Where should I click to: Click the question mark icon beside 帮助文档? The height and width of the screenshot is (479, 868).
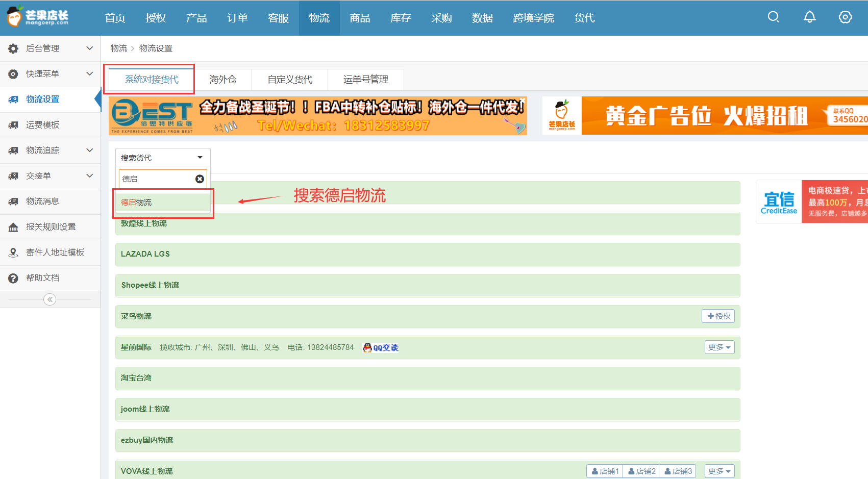pyautogui.click(x=13, y=278)
